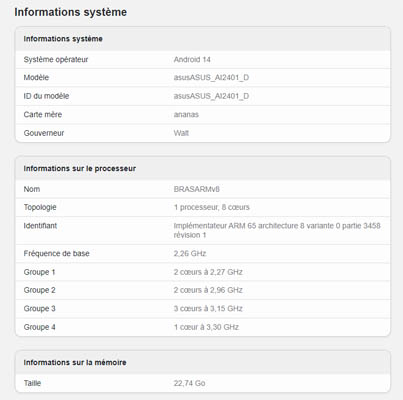Click the Informations système page heading
The height and width of the screenshot is (400, 403).
click(70, 12)
